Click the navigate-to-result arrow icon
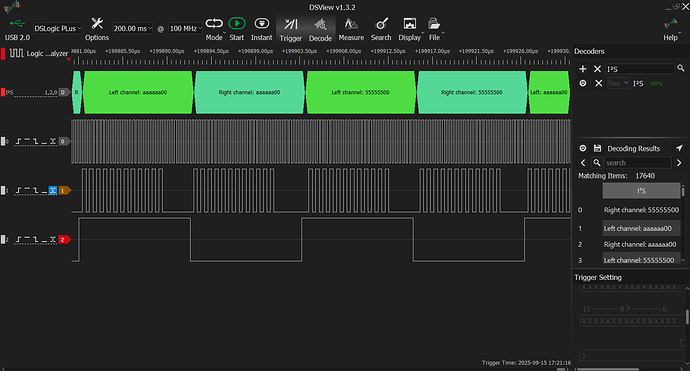Screen dimensions: 690x371 tap(679, 148)
